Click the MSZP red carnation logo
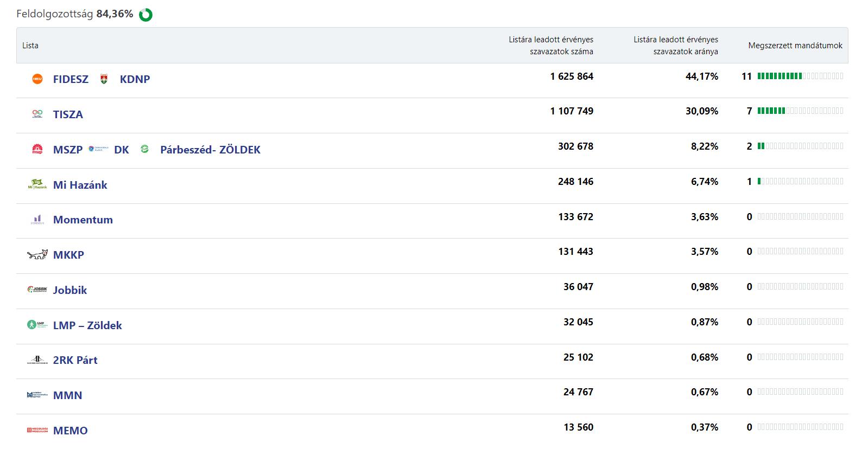868x449 pixels. (37, 149)
